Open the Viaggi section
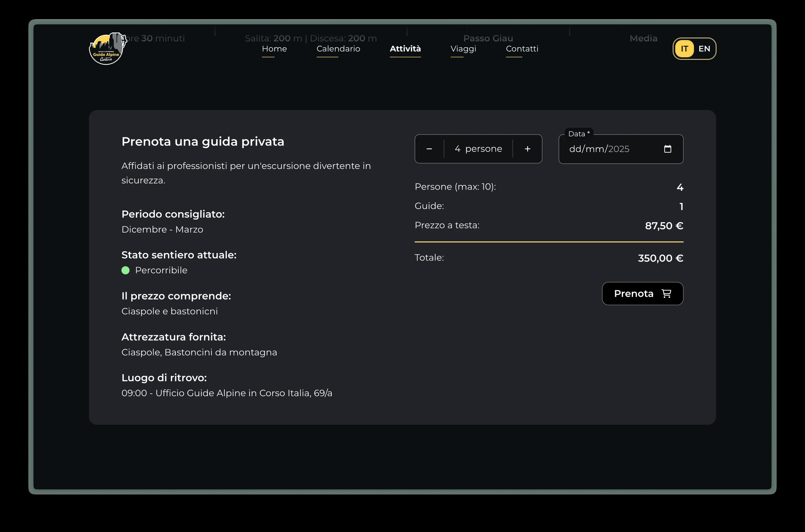 463,49
